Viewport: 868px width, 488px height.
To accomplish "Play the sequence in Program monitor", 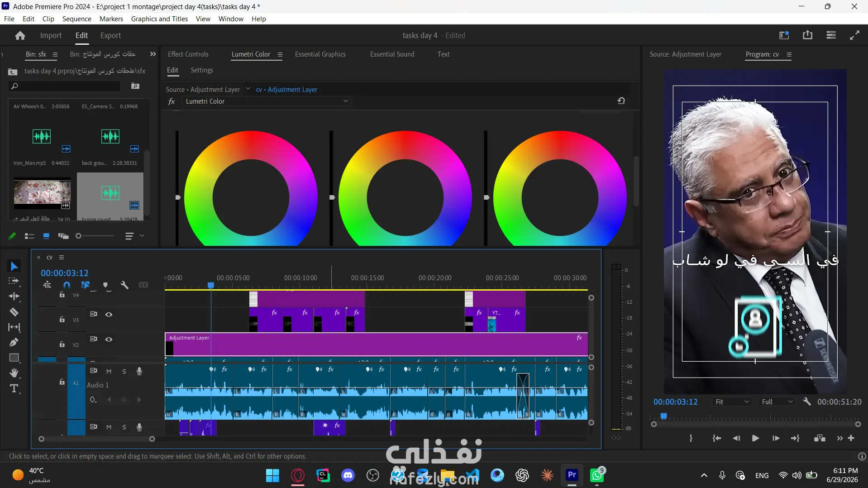I will [x=755, y=438].
